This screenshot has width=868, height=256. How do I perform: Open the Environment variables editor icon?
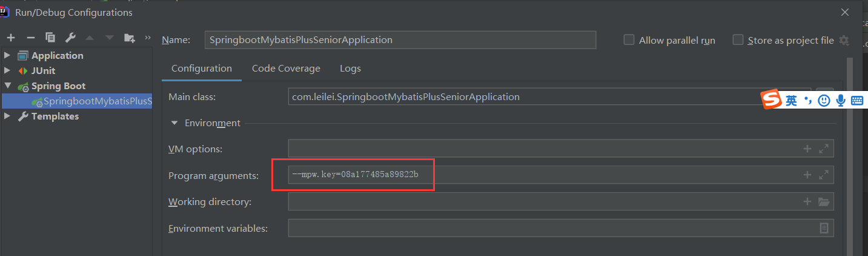[824, 228]
